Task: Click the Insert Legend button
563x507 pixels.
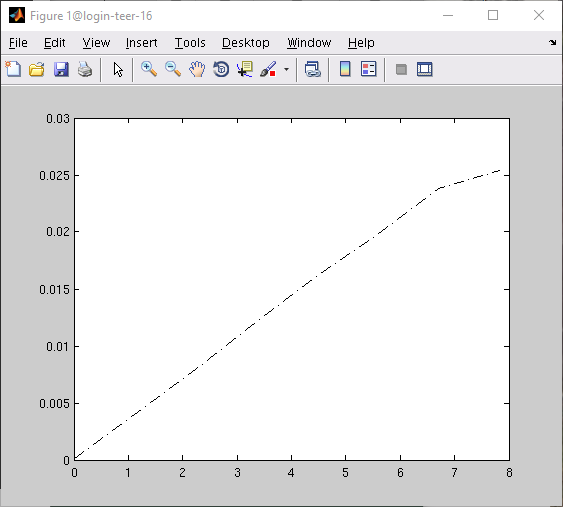Action: pyautogui.click(x=368, y=69)
